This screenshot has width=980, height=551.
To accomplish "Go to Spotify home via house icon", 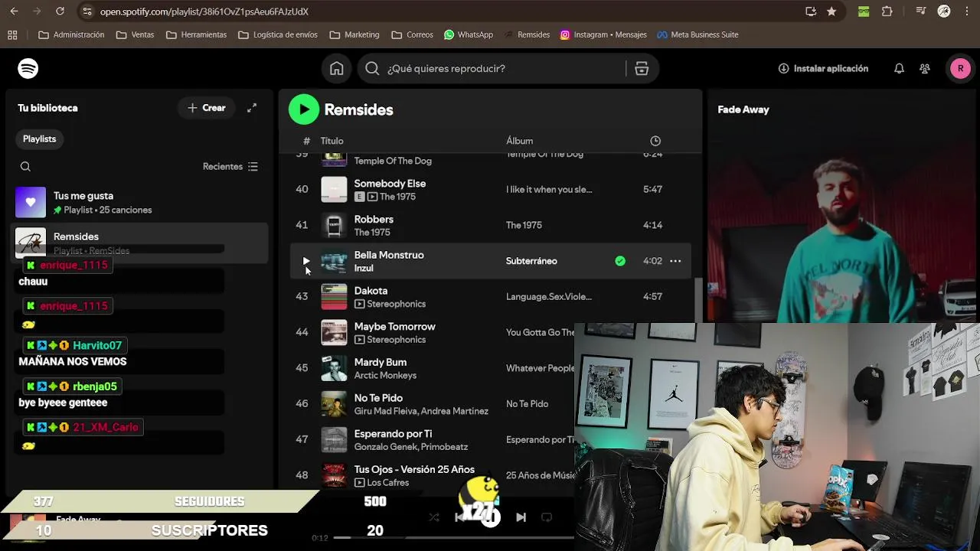I will (337, 68).
